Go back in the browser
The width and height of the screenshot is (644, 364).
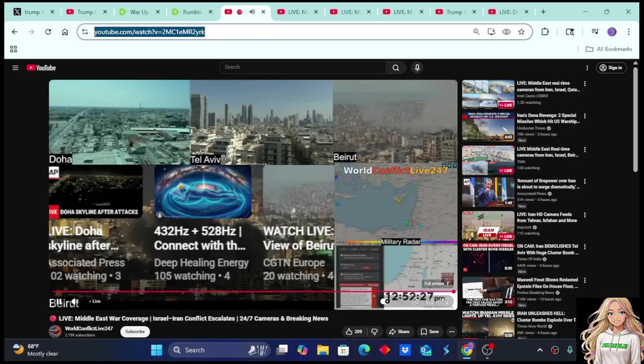(15, 32)
